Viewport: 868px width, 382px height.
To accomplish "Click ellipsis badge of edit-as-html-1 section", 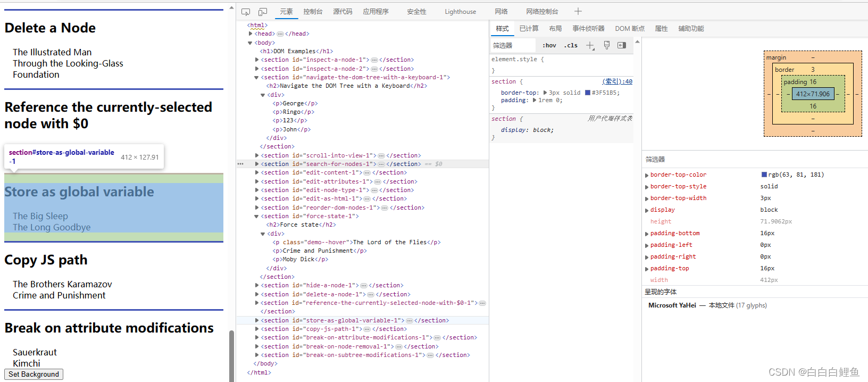I will (367, 199).
